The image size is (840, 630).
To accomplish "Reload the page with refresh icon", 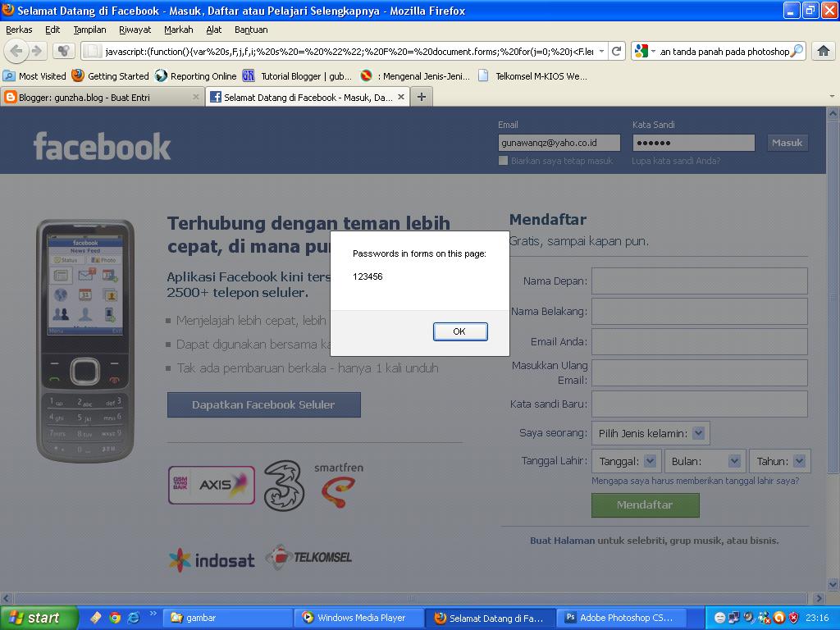I will click(617, 52).
